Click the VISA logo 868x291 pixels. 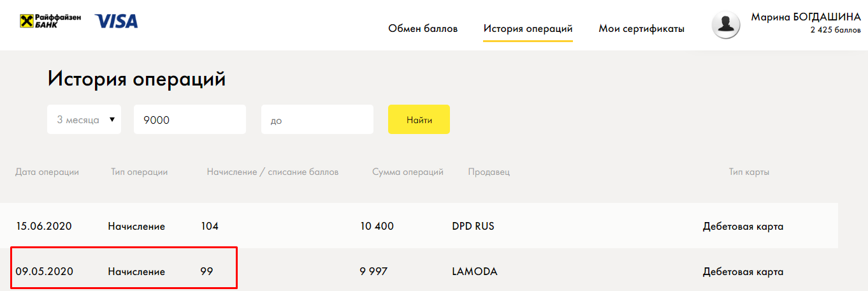coord(116,21)
